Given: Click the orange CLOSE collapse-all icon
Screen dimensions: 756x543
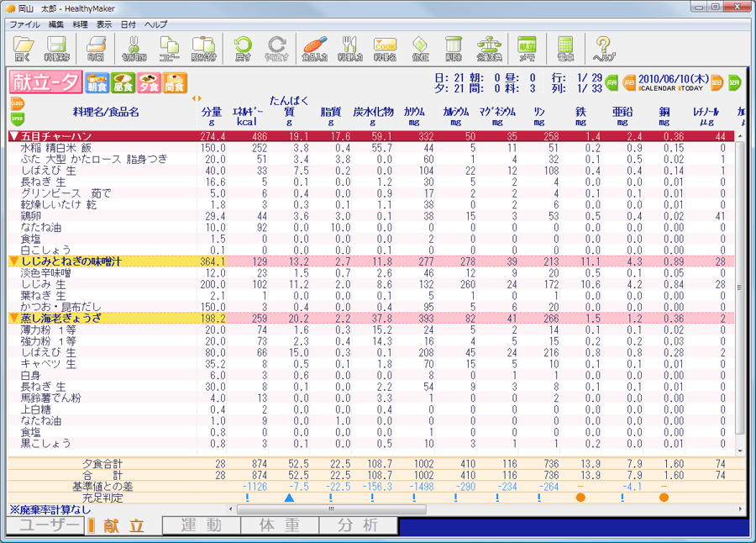Looking at the screenshot, I should coord(18,103).
